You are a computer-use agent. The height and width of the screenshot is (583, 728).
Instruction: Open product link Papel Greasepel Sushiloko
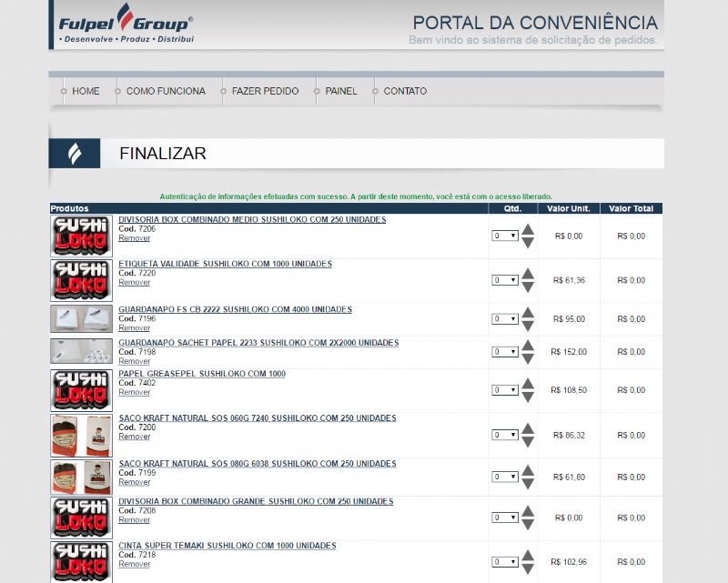(202, 374)
